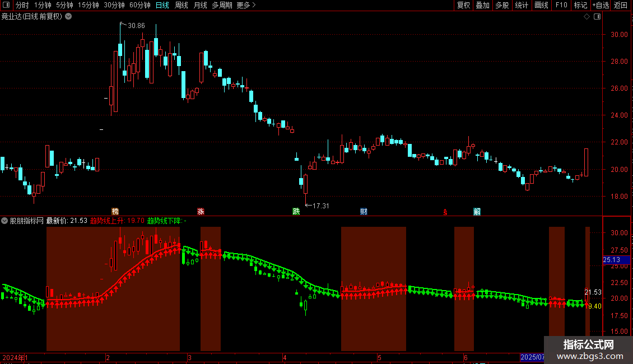Click the 涨 event marker icon
The width and height of the screenshot is (633, 364).
tap(201, 212)
